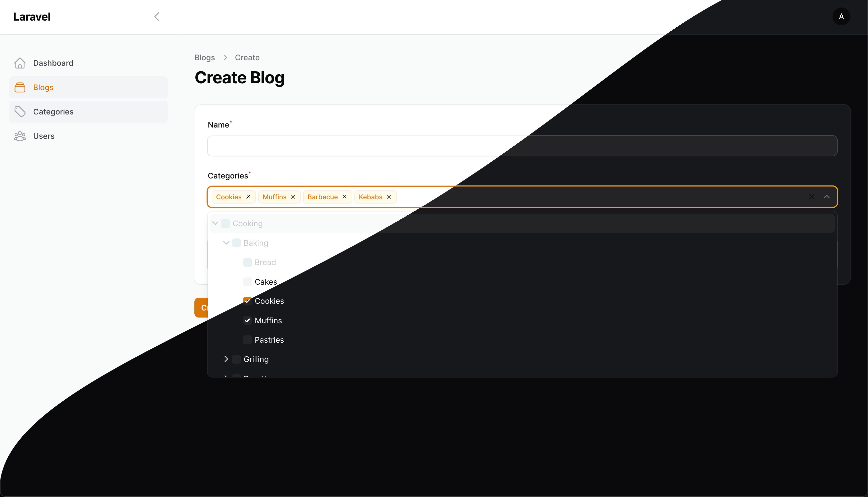This screenshot has width=868, height=497.
Task: Collapse sidebar with the left chevron
Action: (157, 17)
